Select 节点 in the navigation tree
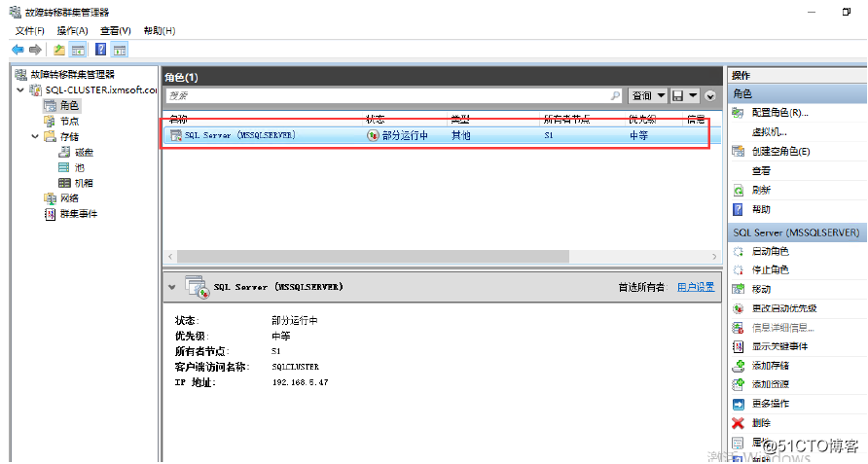Image resolution: width=868 pixels, height=464 pixels. (69, 121)
